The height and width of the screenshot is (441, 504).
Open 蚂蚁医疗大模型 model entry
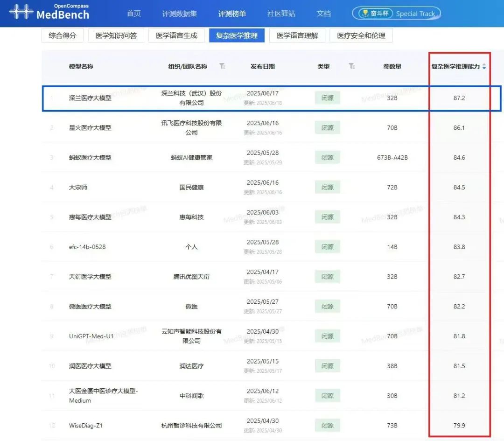tap(90, 158)
